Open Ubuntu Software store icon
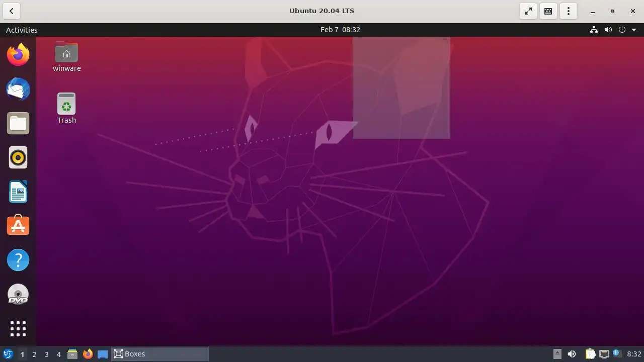Viewport: 644px width, 362px height. (x=18, y=226)
